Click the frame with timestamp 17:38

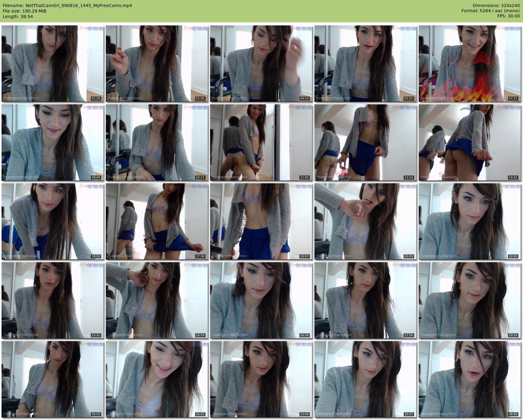coord(157,221)
